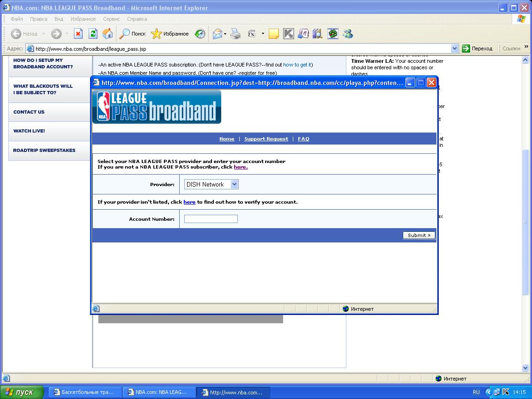Viewport: 532px width, 399px height.
Task: Click the Переход (Go) button
Action: click(x=478, y=48)
